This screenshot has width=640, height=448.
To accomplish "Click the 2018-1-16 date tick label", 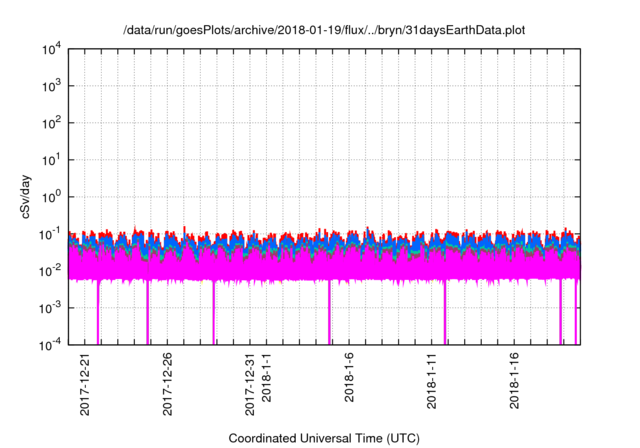I will click(514, 381).
